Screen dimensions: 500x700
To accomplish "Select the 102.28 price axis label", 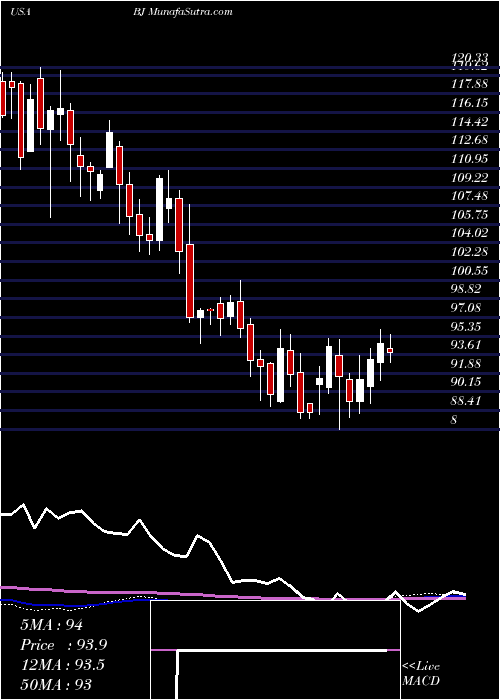I will [x=469, y=252].
